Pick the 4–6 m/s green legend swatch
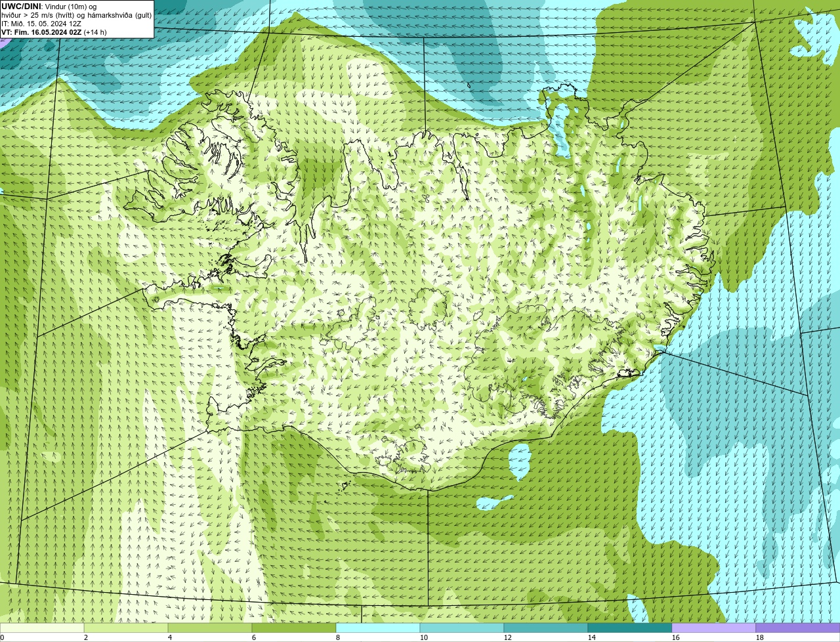Viewport: 840px width, 642px height. click(x=210, y=628)
